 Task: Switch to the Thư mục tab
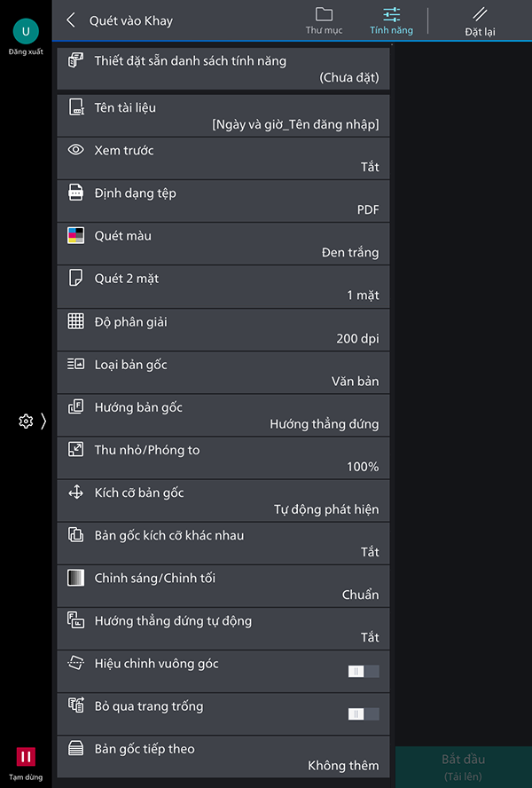pos(324,21)
